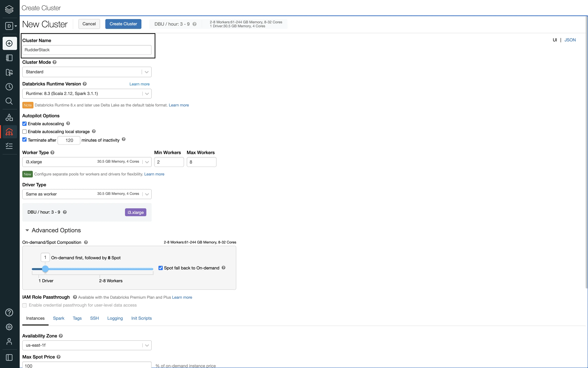Switch to JSON view link
This screenshot has width=588, height=368.
point(570,40)
